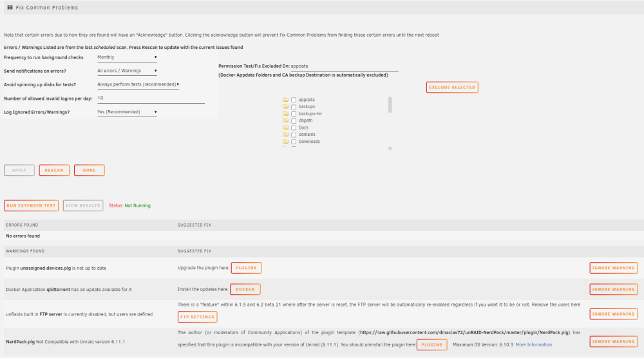Click the 'No errors found' text
The image size is (644, 358).
click(23, 236)
